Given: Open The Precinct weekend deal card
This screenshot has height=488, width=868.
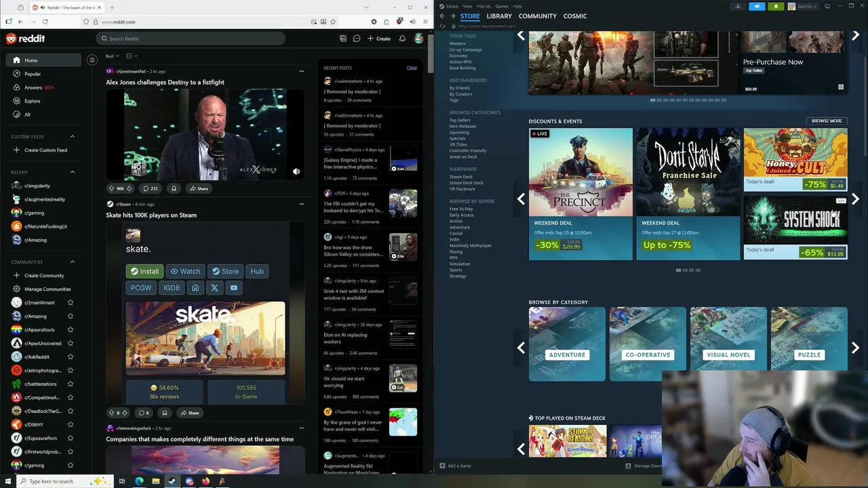Looking at the screenshot, I should [x=580, y=194].
